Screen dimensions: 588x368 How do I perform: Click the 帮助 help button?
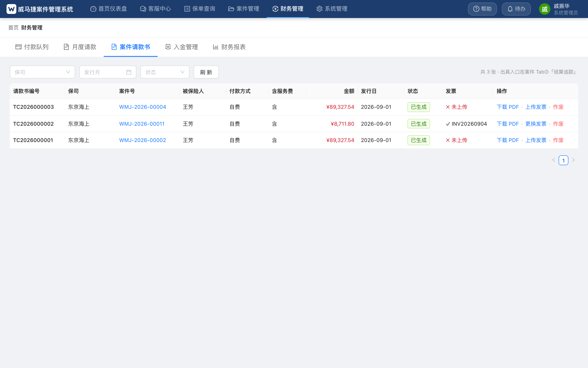tap(482, 9)
